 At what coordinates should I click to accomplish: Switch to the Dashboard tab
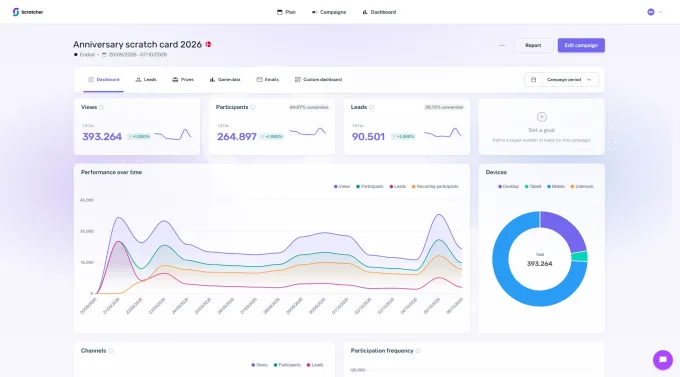[104, 79]
